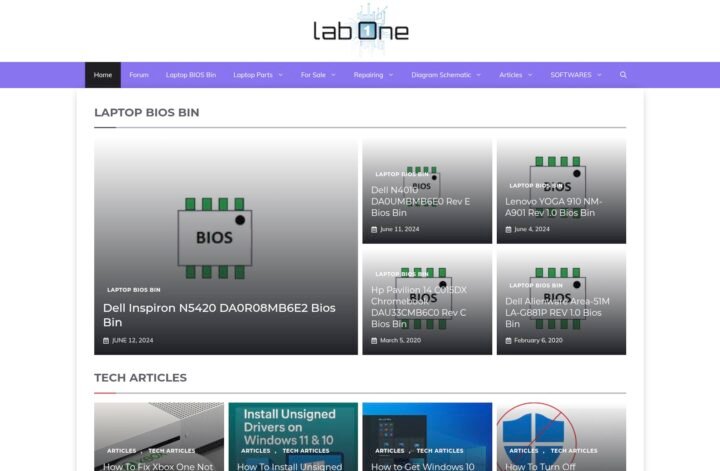Click the March 5, 2020 date
Viewport: 720px width, 471px height.
pyautogui.click(x=400, y=341)
